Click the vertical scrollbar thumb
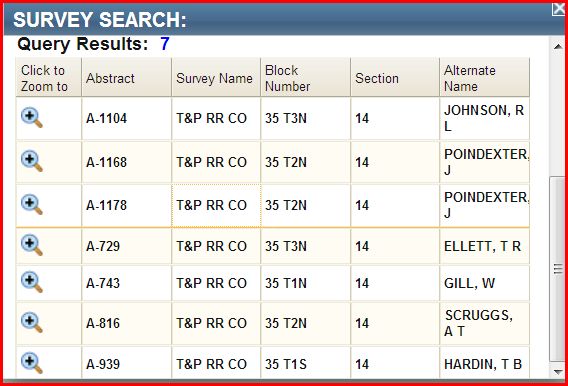 point(558,269)
